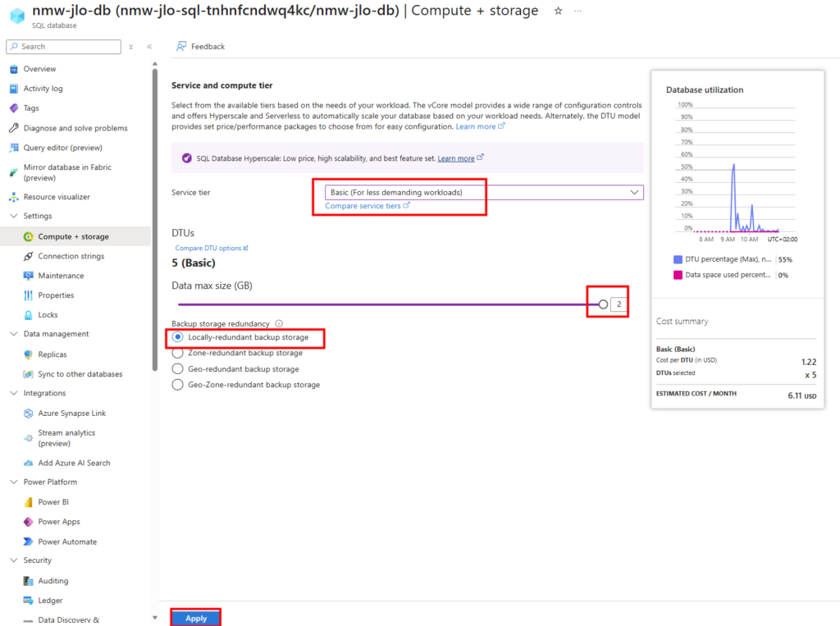This screenshot has width=840, height=626.
Task: Open Connection strings menu item
Action: (x=71, y=256)
